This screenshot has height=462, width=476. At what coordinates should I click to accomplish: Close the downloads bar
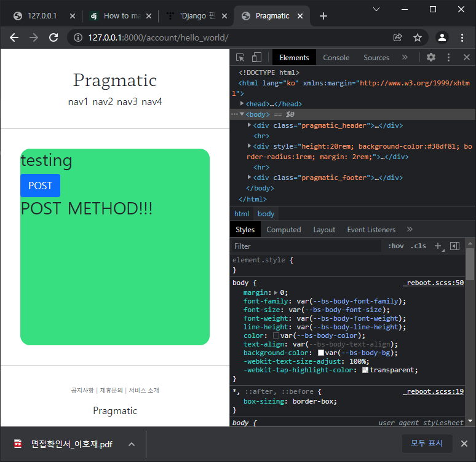(464, 444)
